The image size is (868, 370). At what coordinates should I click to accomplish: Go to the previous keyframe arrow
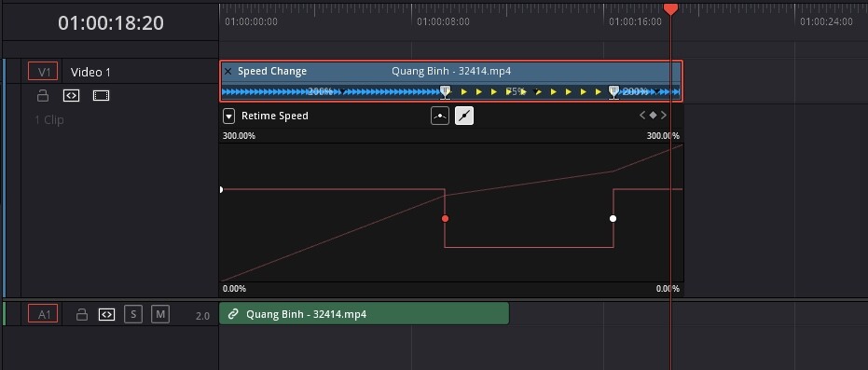[642, 116]
